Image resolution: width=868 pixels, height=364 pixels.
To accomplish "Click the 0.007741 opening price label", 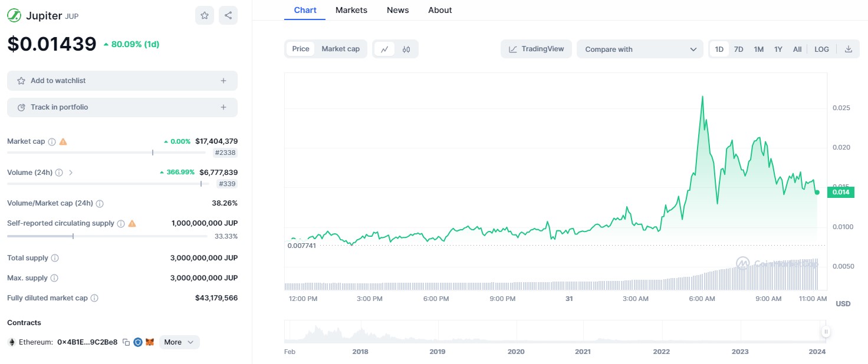I will pos(302,245).
